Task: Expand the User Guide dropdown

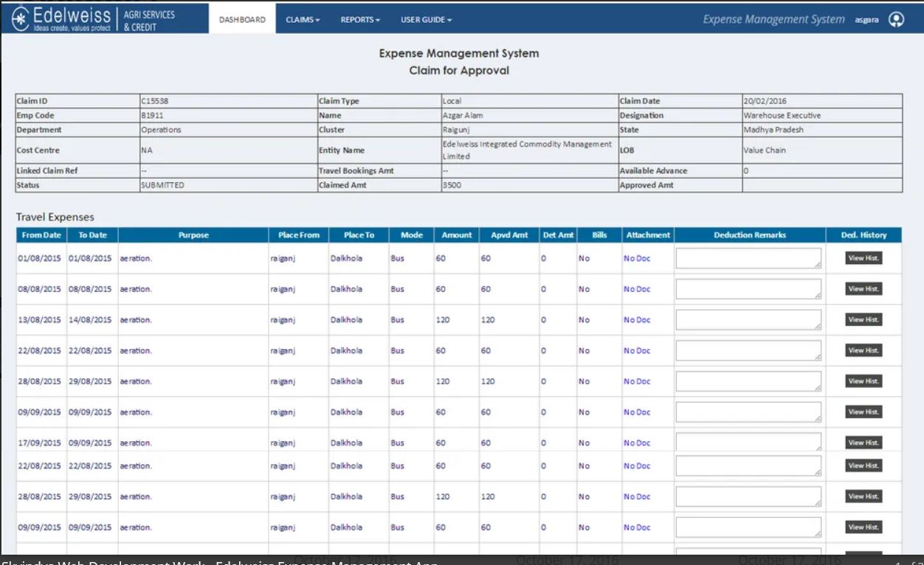Action: tap(426, 20)
